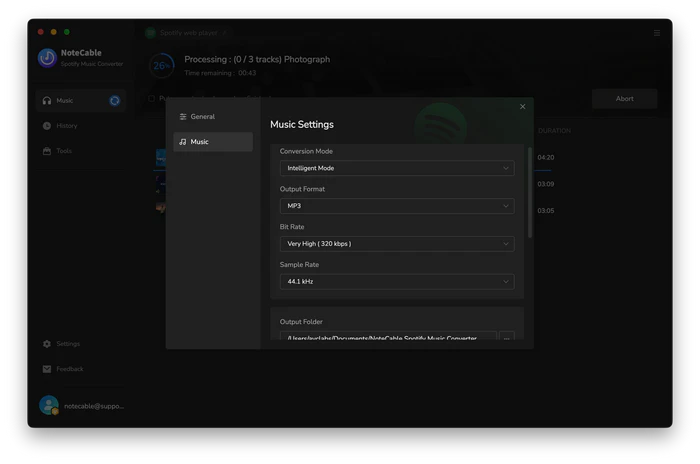The image size is (700, 464).
Task: Expand the Sample Rate 44.1 kHz dropdown
Action: pyautogui.click(x=397, y=282)
